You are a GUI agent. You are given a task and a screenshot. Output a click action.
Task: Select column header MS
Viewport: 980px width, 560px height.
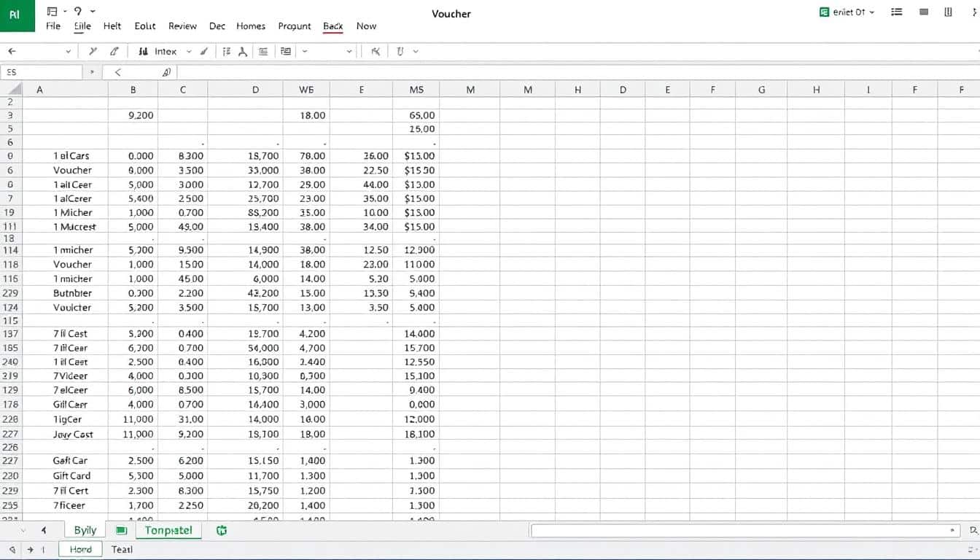[416, 90]
